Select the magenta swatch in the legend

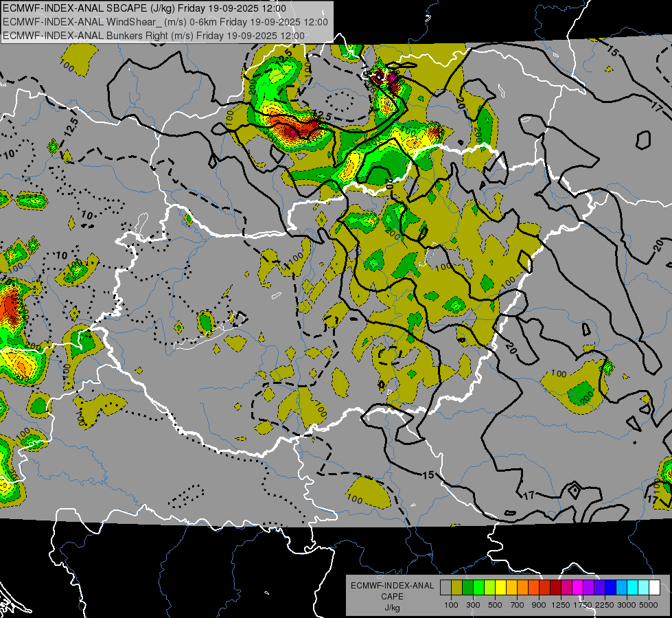tap(577, 587)
